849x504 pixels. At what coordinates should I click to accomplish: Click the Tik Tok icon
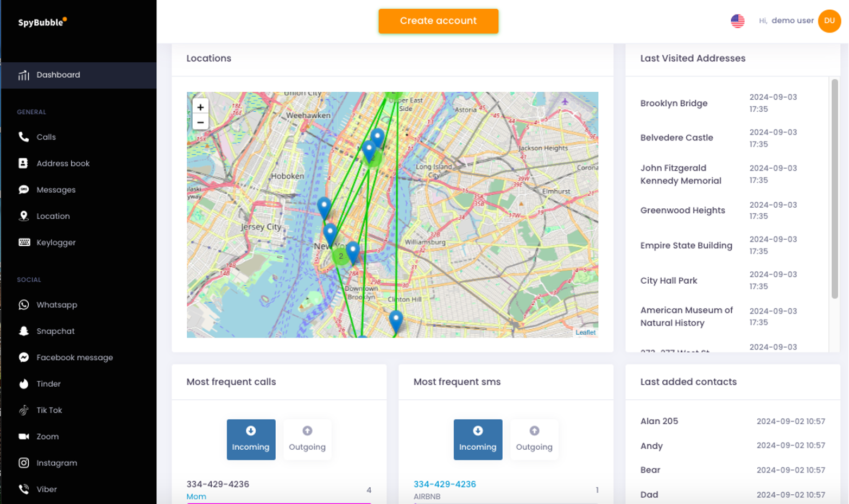click(x=23, y=410)
